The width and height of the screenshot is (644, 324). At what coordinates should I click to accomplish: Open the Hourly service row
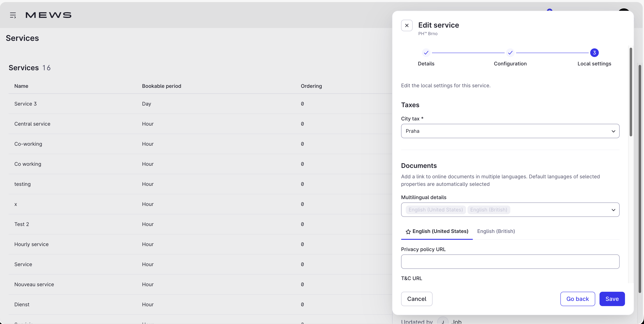[x=200, y=244]
